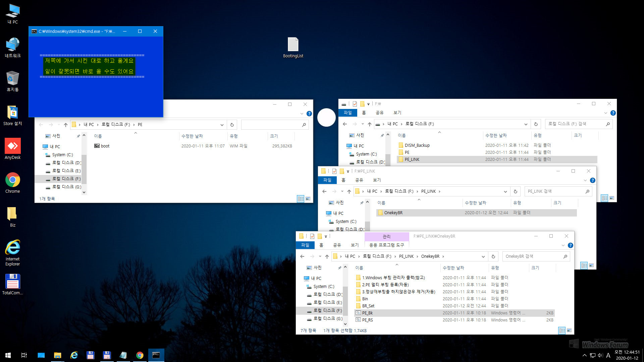The height and width of the screenshot is (362, 644).
Task: Click refresh in the F: drive window
Action: pos(536,124)
